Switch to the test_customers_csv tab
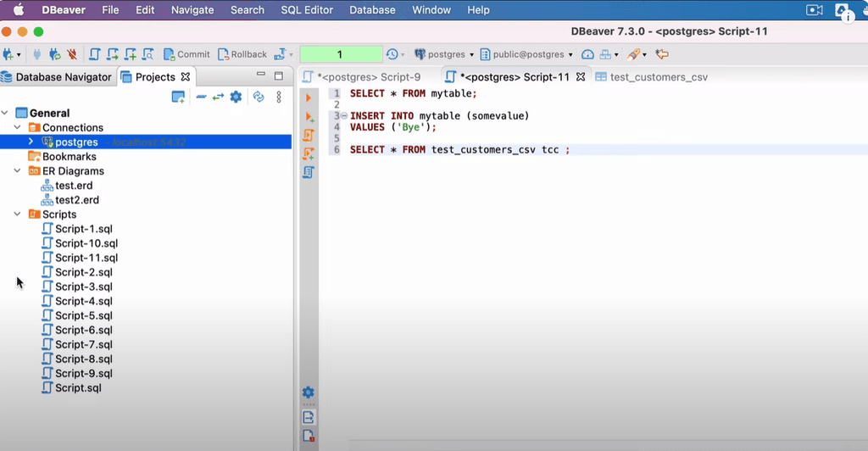The image size is (868, 451). (652, 77)
